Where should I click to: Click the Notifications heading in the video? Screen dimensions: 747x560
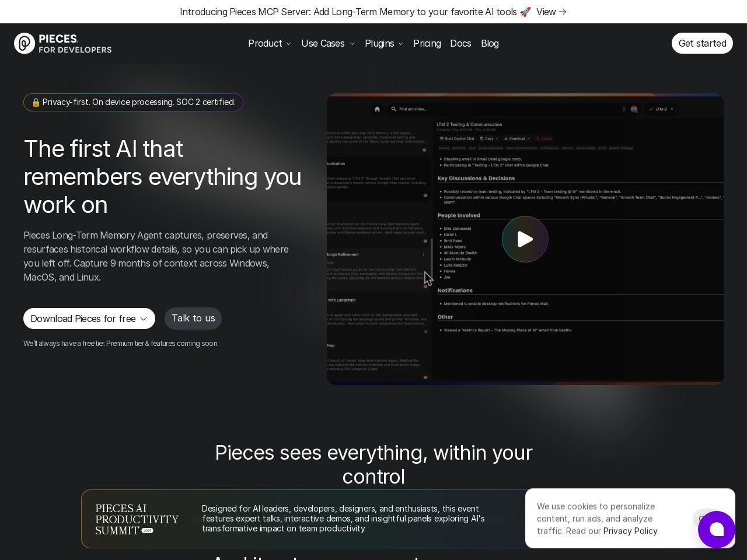point(455,290)
